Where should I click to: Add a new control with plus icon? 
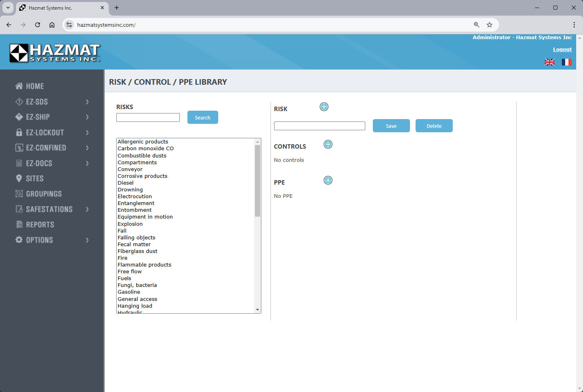tap(328, 144)
